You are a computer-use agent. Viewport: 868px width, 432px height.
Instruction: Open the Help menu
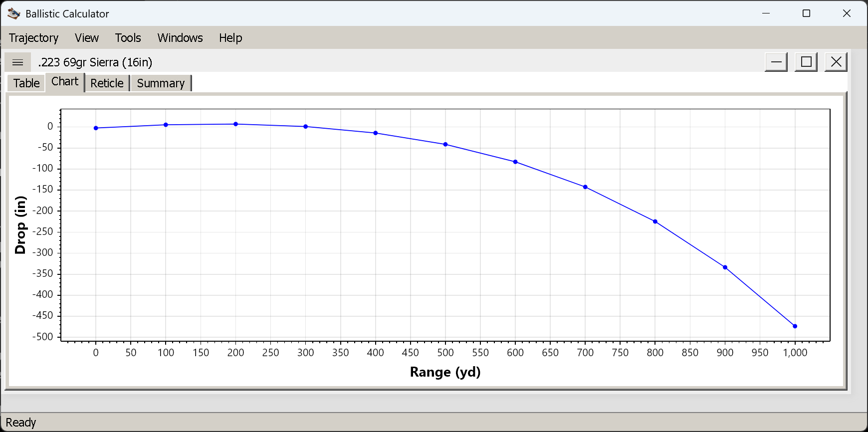point(230,38)
